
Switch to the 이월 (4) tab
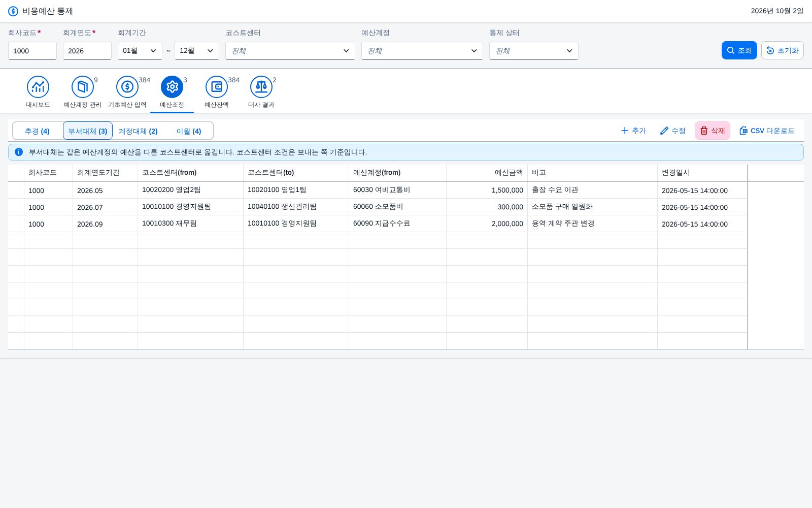coord(189,131)
